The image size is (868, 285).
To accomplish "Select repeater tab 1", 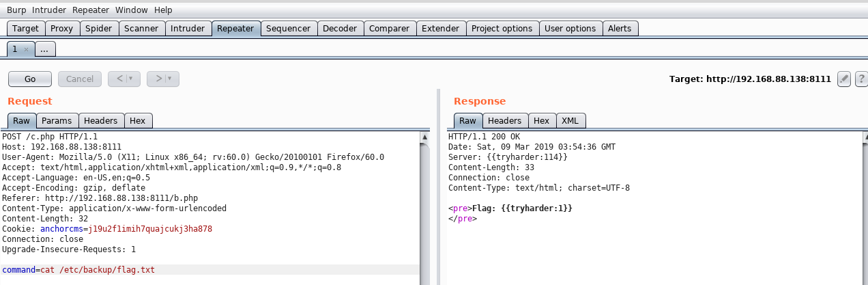I will tap(15, 50).
